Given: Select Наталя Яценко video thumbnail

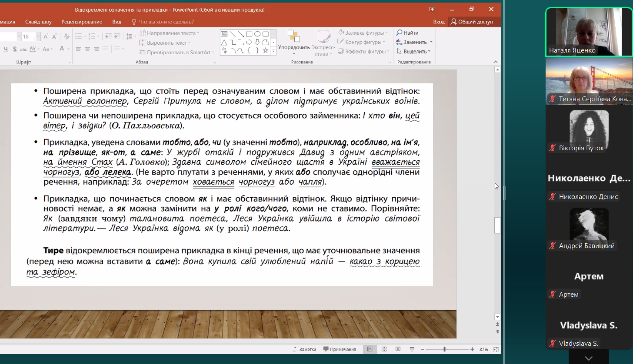Looking at the screenshot, I should tap(589, 32).
